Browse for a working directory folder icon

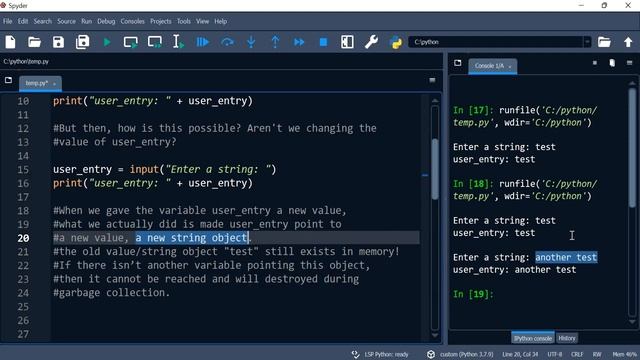click(604, 42)
